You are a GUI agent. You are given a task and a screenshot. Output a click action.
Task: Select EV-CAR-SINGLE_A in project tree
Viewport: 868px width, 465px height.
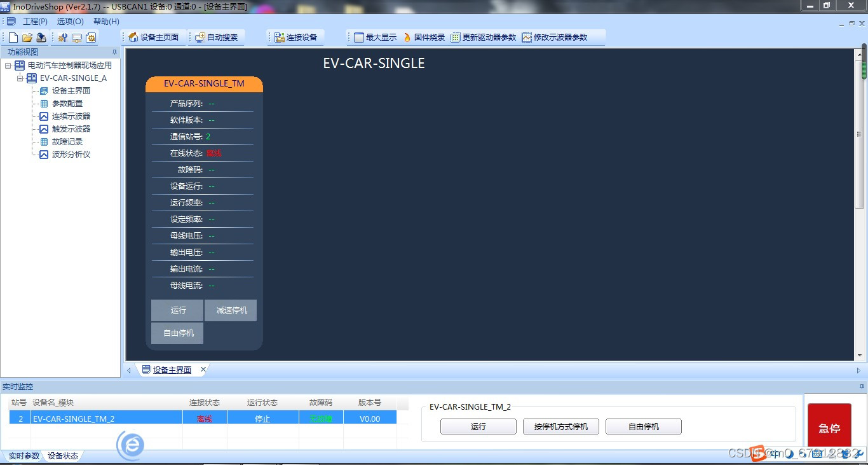click(73, 78)
